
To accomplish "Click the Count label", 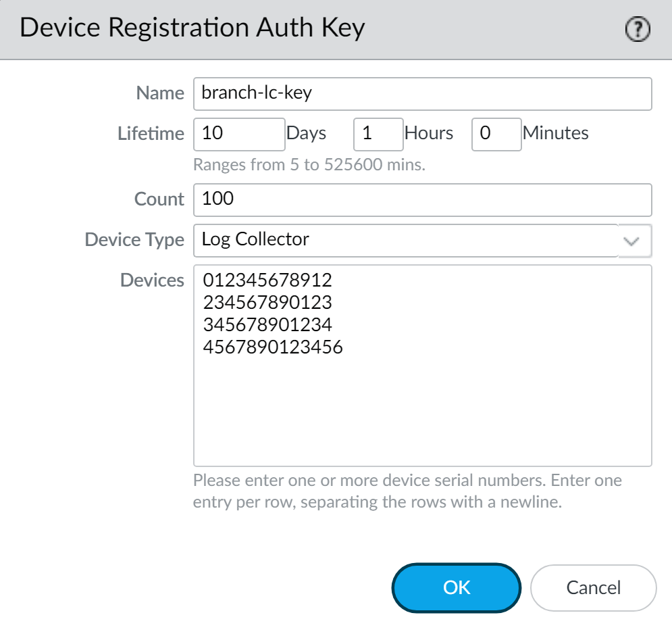I will coord(159,199).
